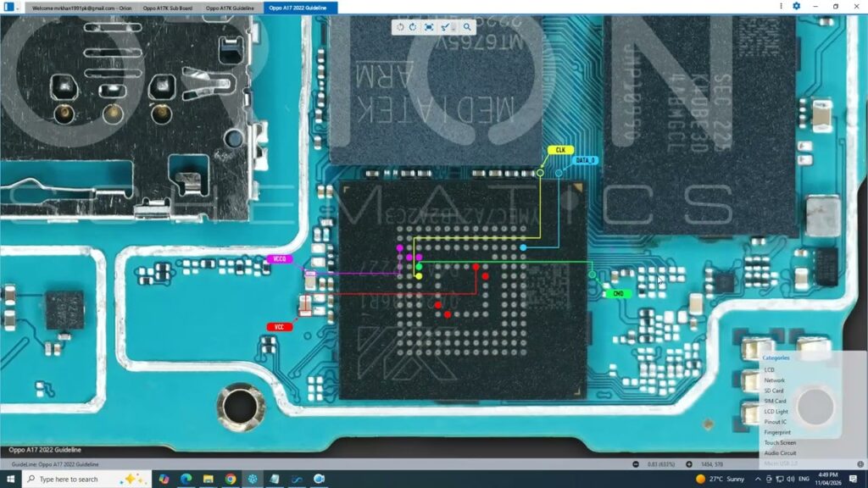Toggle the VCC trace label
Screen dimensions: 868x488
pyautogui.click(x=280, y=326)
